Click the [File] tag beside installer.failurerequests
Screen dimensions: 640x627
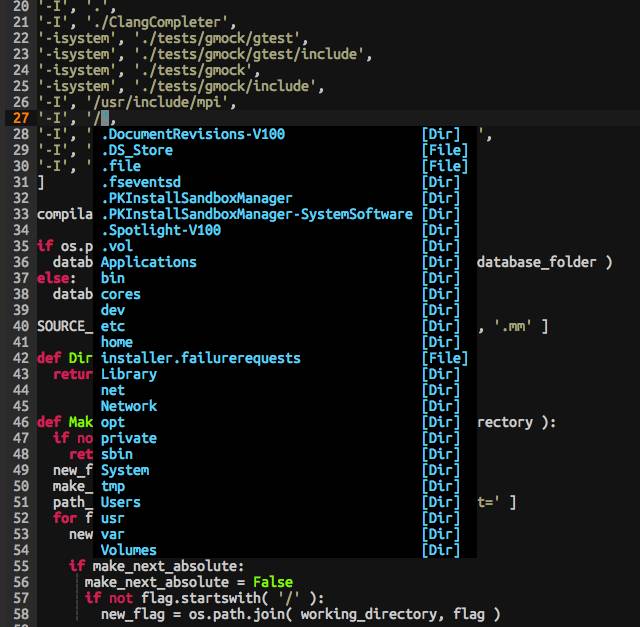(444, 358)
